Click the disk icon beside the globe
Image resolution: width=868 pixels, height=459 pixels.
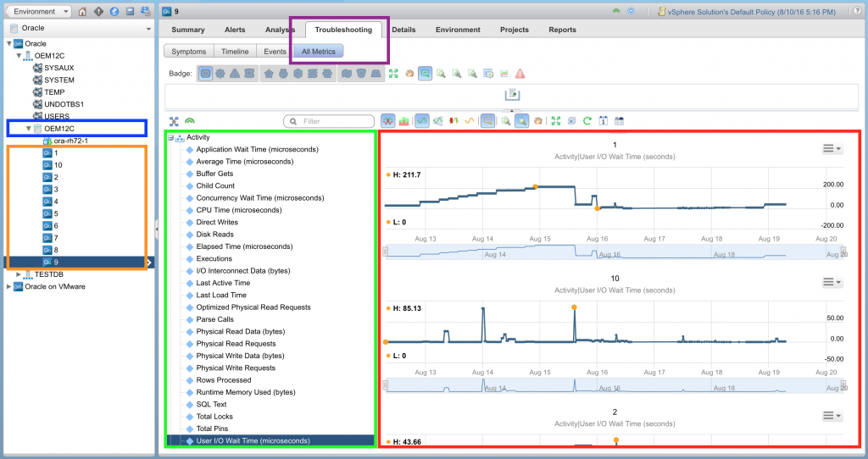point(130,11)
